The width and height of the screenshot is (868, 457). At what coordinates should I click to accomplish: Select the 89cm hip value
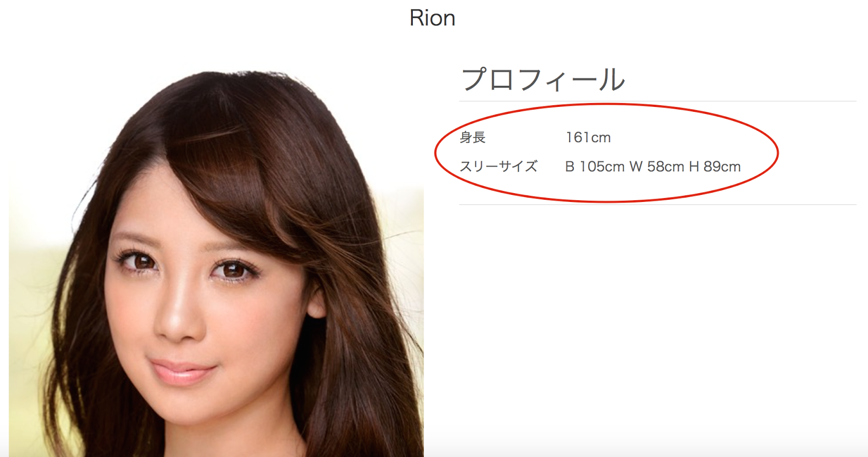coord(722,167)
